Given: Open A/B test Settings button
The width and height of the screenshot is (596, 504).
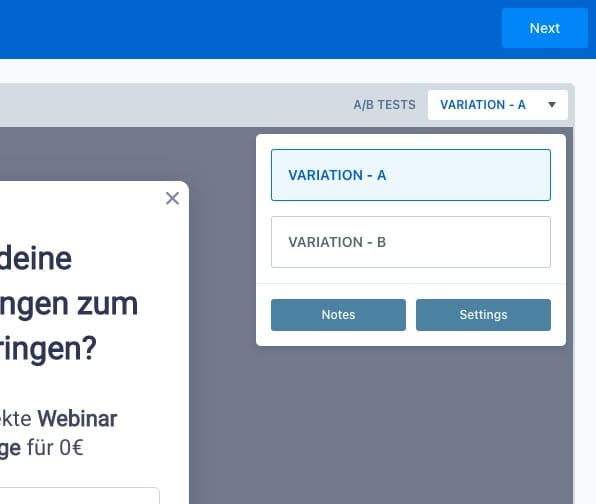Looking at the screenshot, I should [x=483, y=315].
